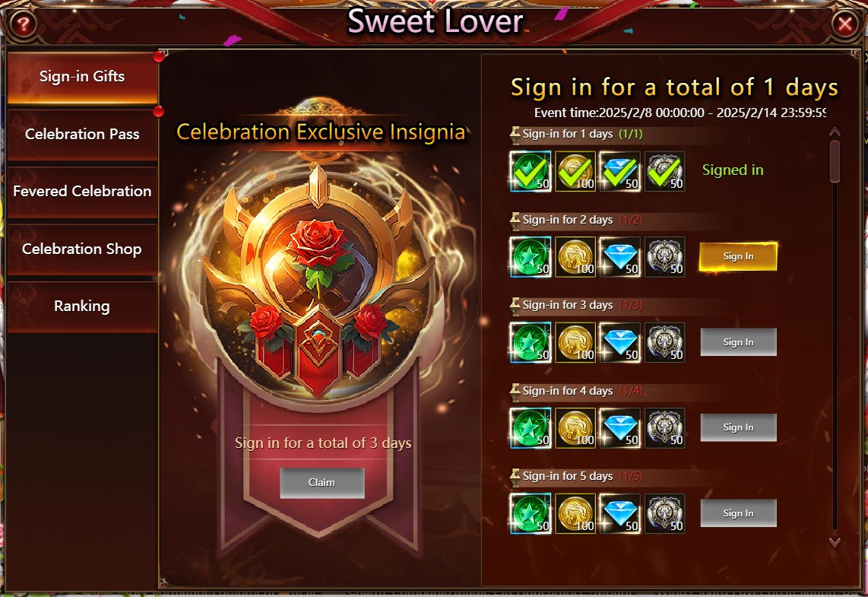Image resolution: width=868 pixels, height=597 pixels.
Task: Select silver emblem reward in day 5 row
Action: click(665, 514)
